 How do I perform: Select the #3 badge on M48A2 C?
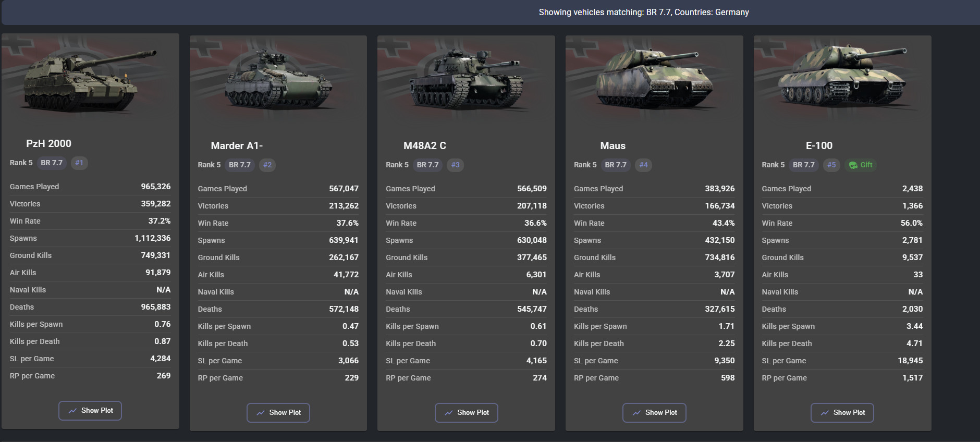pos(456,165)
